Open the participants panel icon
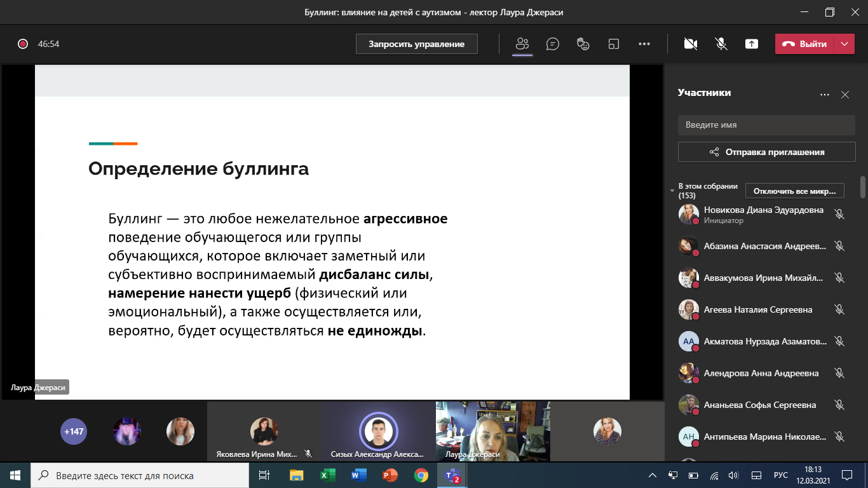Image resolution: width=868 pixels, height=488 pixels. click(522, 44)
